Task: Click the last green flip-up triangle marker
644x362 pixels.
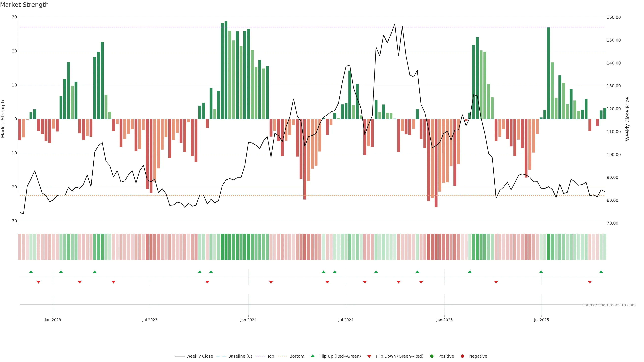Action: point(601,272)
